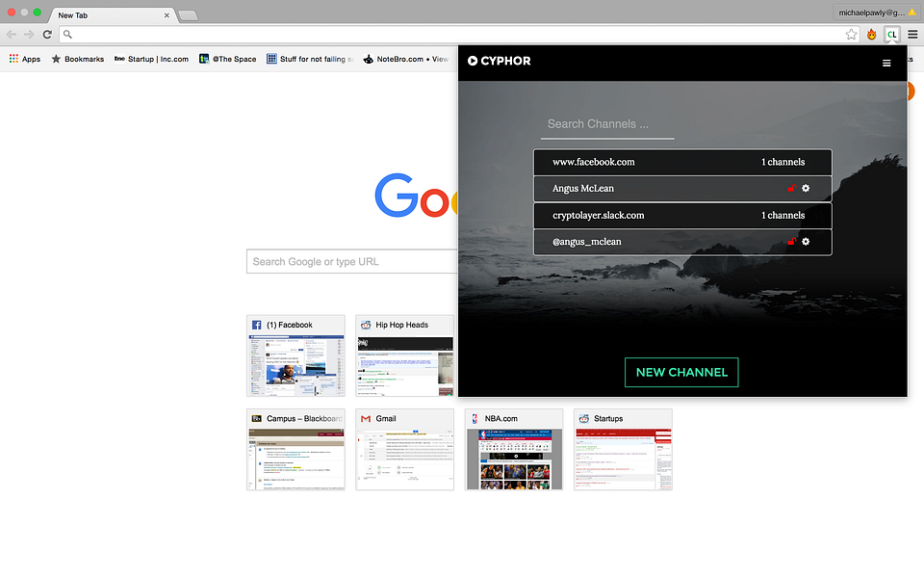
Task: Open the Gmail thumbnail
Action: coord(405,450)
